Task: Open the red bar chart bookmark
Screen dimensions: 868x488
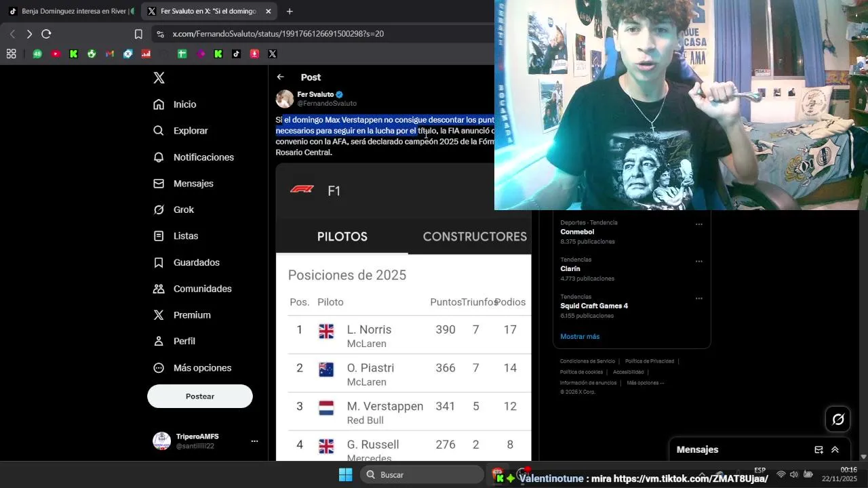Action: pos(146,54)
